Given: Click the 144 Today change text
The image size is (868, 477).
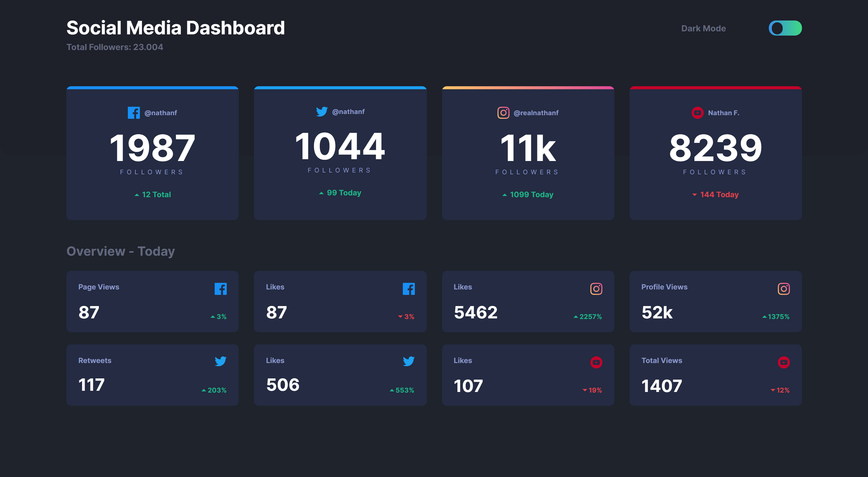Looking at the screenshot, I should (719, 195).
